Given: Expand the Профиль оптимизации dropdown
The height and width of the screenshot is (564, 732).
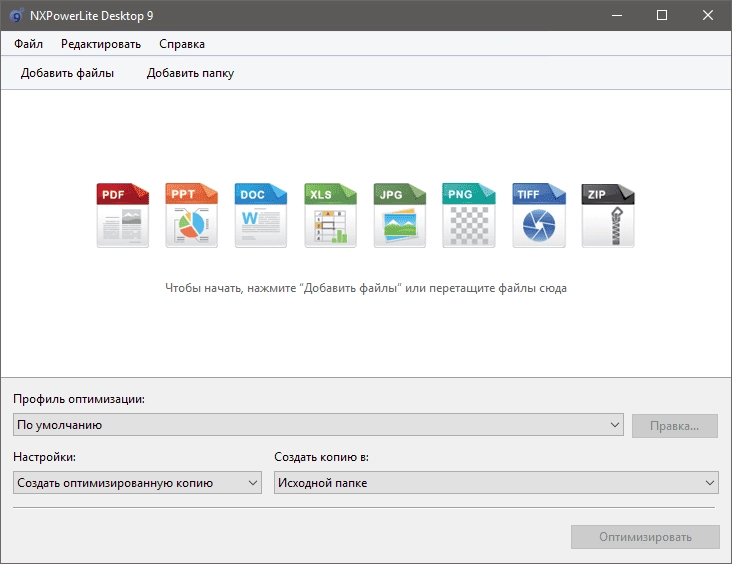Looking at the screenshot, I should pyautogui.click(x=318, y=425).
